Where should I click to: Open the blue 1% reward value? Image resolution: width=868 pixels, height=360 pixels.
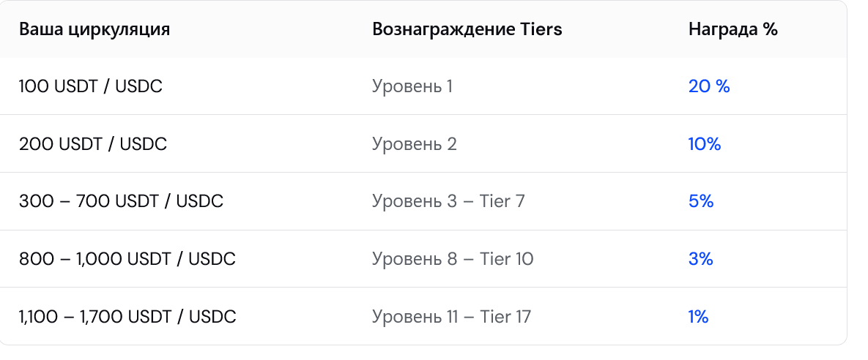coord(699,317)
